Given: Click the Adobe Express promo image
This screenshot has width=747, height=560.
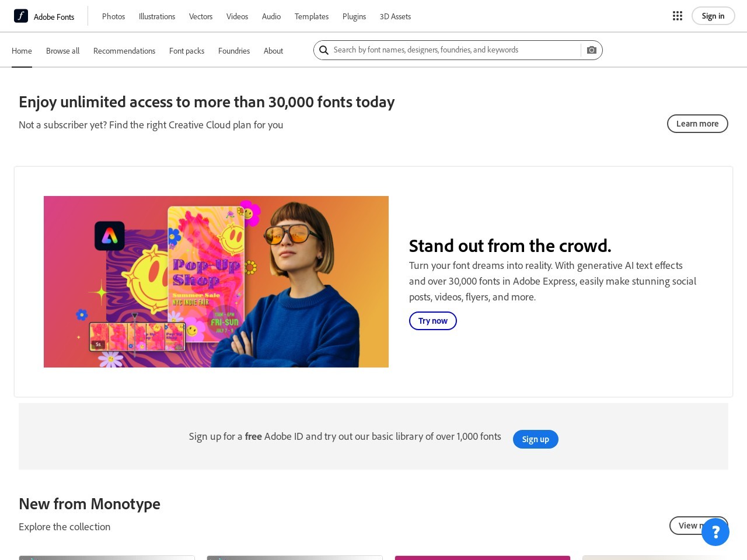Looking at the screenshot, I should click(216, 282).
